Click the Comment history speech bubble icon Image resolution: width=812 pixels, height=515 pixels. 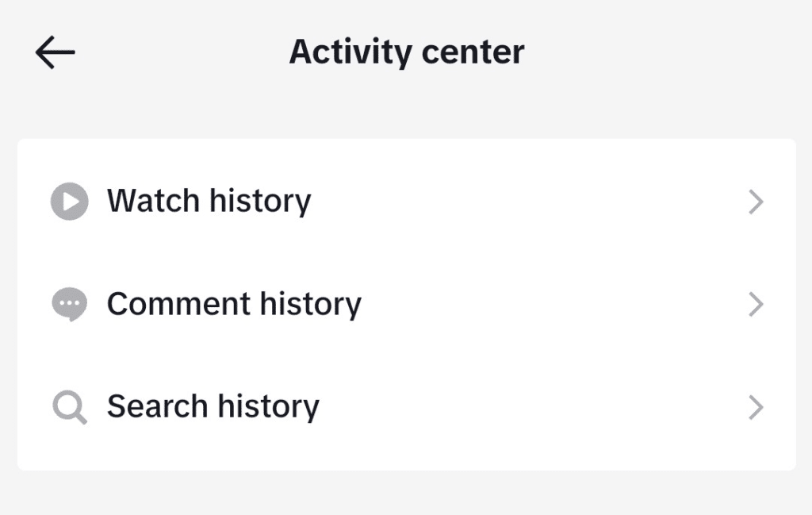click(x=69, y=304)
